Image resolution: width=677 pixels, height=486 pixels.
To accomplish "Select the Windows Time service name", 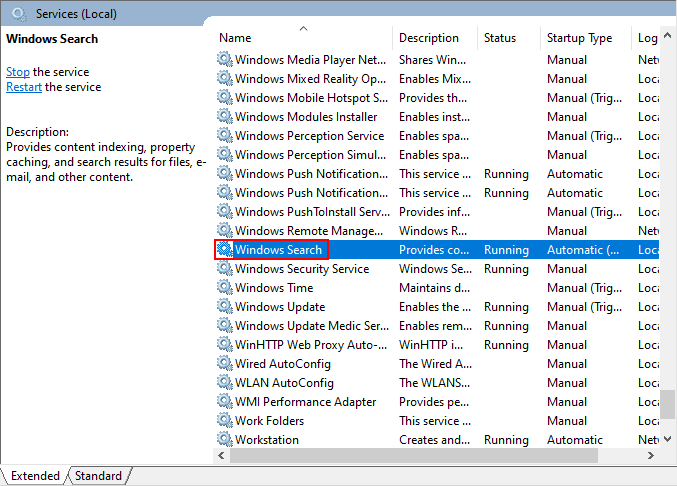I will pos(274,287).
